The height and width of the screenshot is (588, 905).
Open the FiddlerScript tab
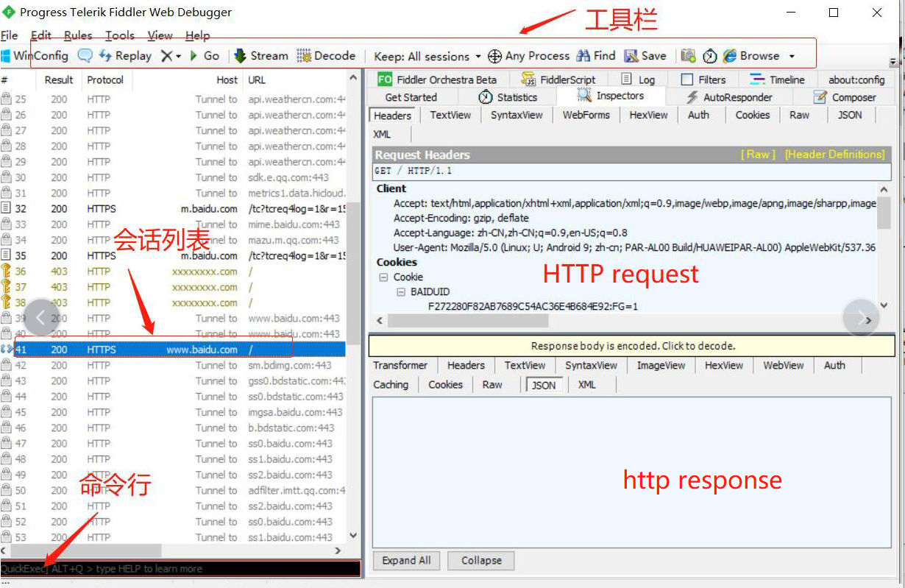pos(558,79)
